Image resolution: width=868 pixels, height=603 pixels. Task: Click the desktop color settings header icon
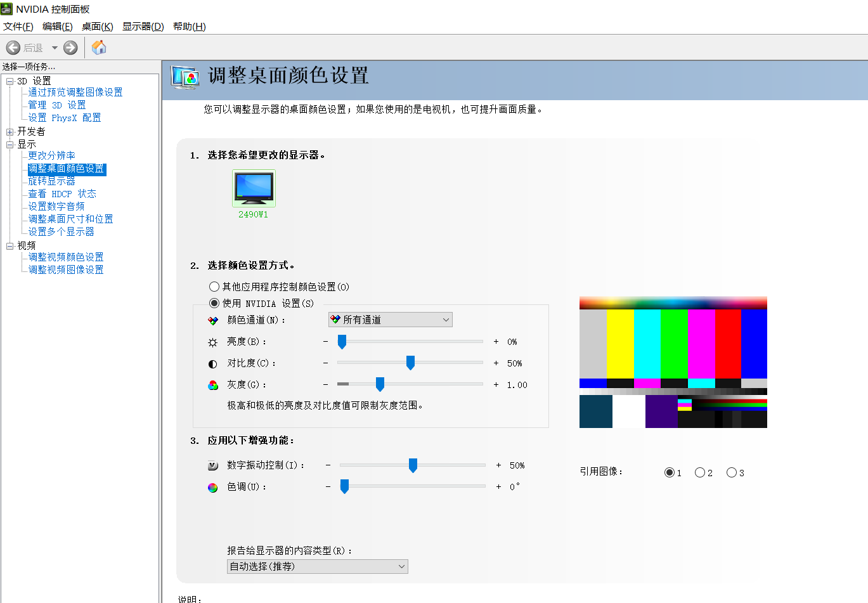coord(185,77)
